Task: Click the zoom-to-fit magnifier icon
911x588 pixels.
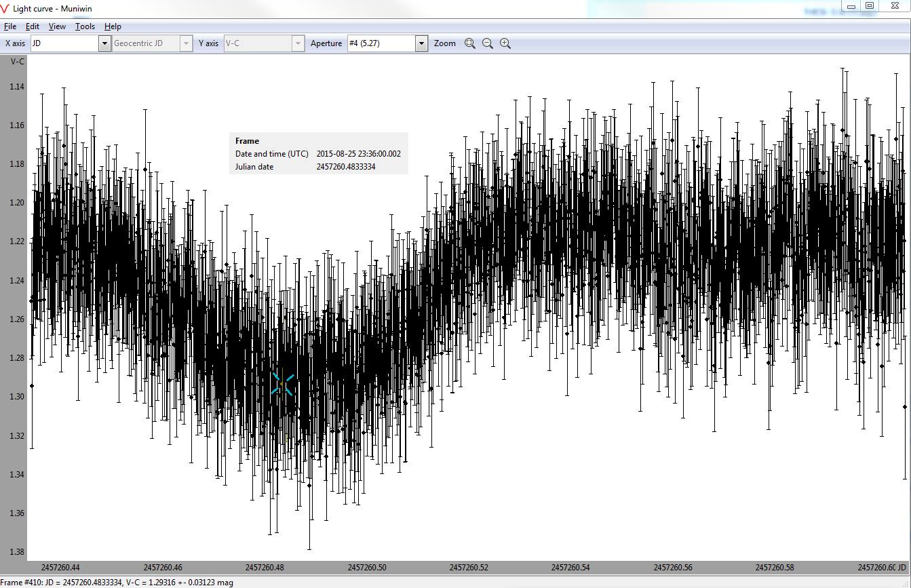Action: click(469, 43)
